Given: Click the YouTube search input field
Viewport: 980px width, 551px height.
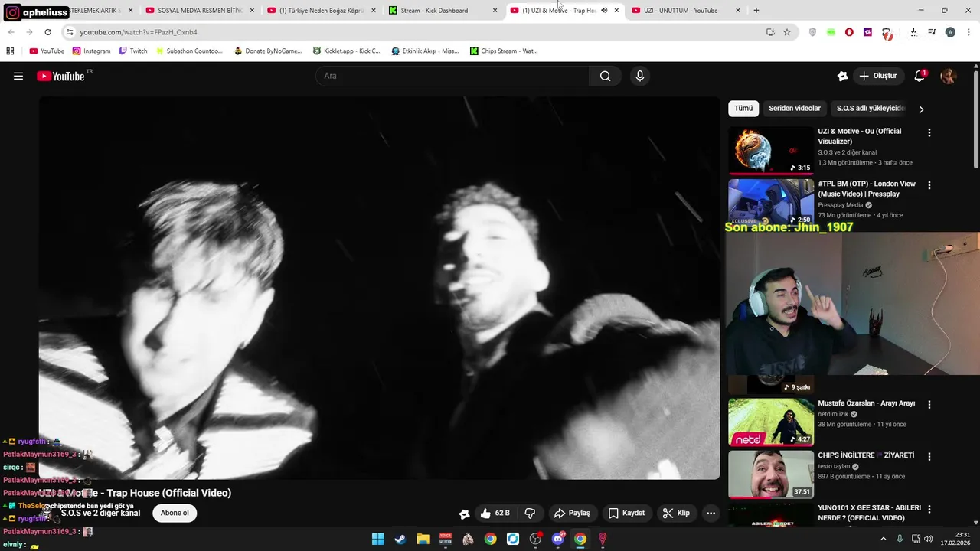Looking at the screenshot, I should point(452,76).
